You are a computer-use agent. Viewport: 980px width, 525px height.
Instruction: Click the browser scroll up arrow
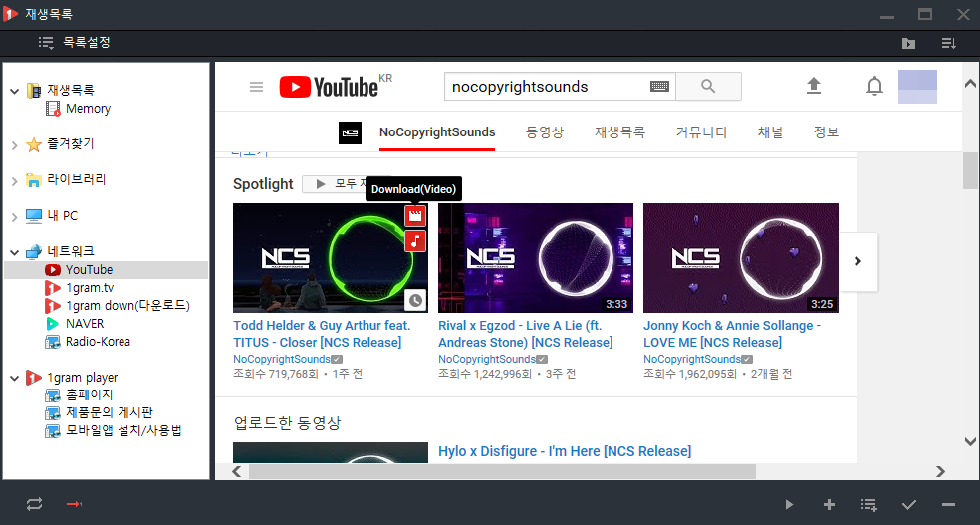click(x=969, y=83)
